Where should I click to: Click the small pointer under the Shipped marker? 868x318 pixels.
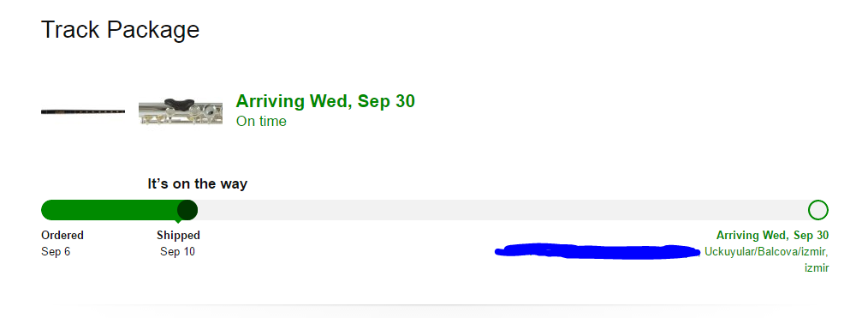pyautogui.click(x=179, y=222)
